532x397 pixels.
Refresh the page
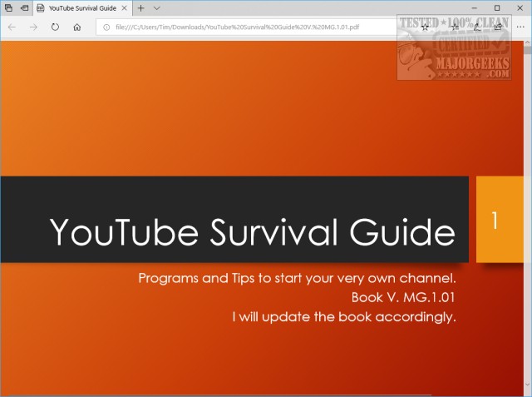click(x=55, y=27)
